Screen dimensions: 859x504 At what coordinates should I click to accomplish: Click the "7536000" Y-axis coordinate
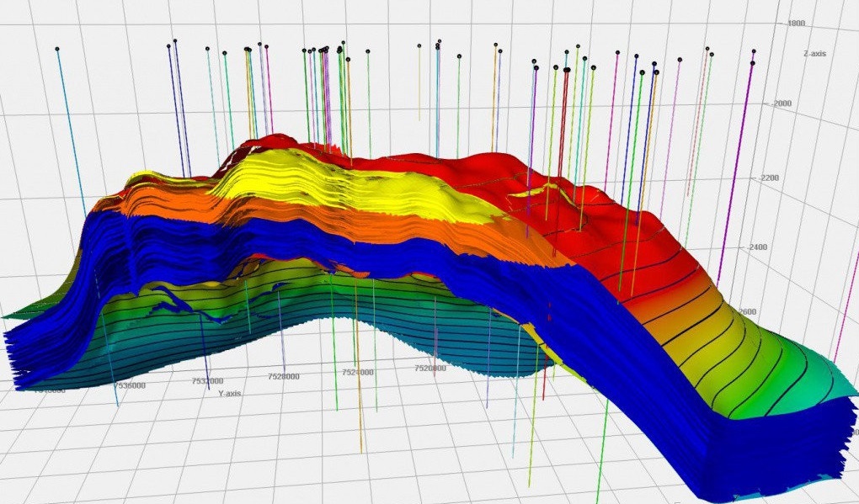click(x=130, y=385)
